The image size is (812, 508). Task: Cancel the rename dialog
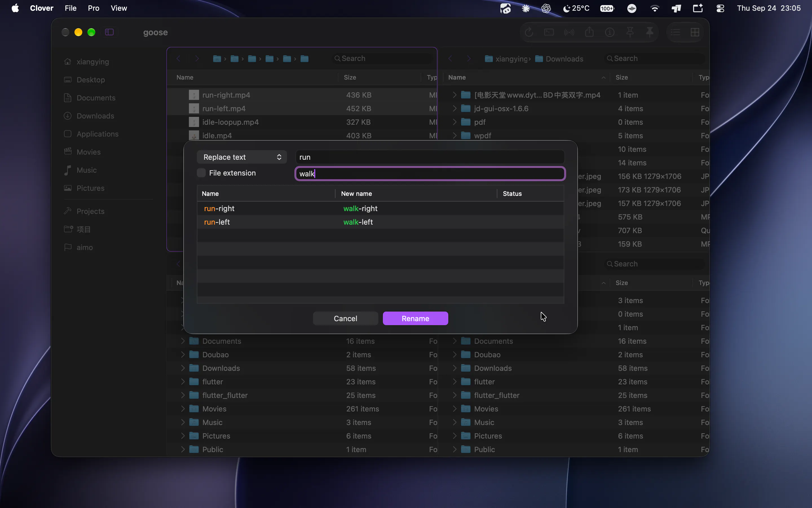(x=345, y=319)
